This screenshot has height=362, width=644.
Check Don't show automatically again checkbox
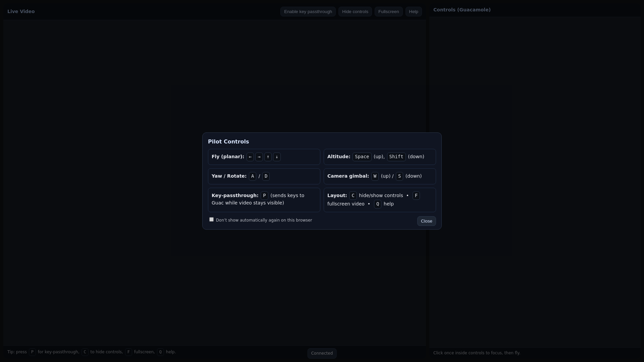tap(211, 220)
